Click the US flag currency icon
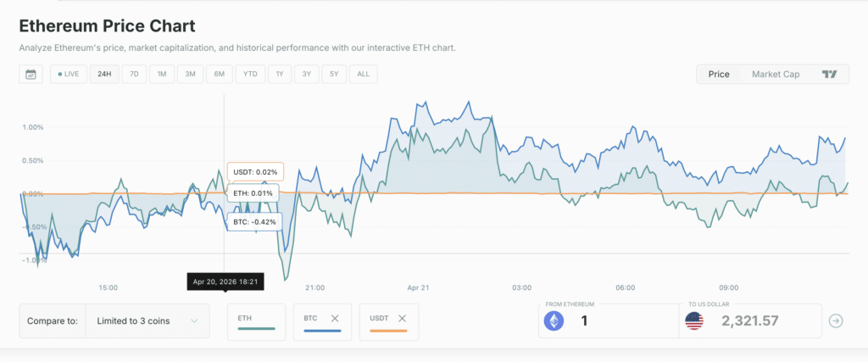Image resolution: width=868 pixels, height=362 pixels. pyautogui.click(x=693, y=321)
